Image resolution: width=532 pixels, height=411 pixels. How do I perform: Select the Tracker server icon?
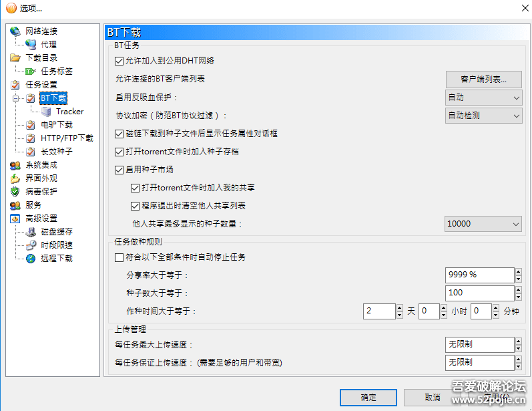(x=46, y=112)
